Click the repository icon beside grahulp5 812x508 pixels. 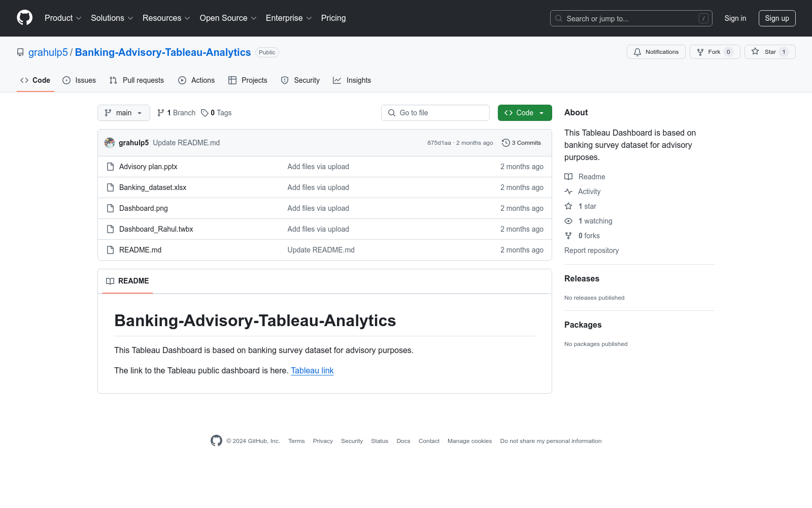click(x=20, y=52)
